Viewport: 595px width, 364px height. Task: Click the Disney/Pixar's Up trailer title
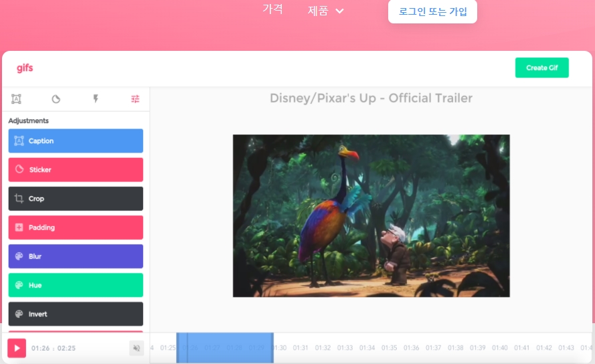point(371,98)
